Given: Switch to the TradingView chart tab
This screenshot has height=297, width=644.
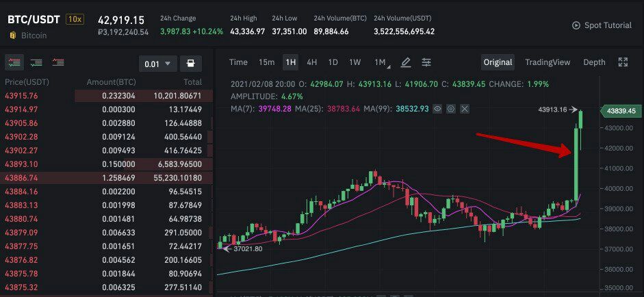Looking at the screenshot, I should tap(548, 62).
